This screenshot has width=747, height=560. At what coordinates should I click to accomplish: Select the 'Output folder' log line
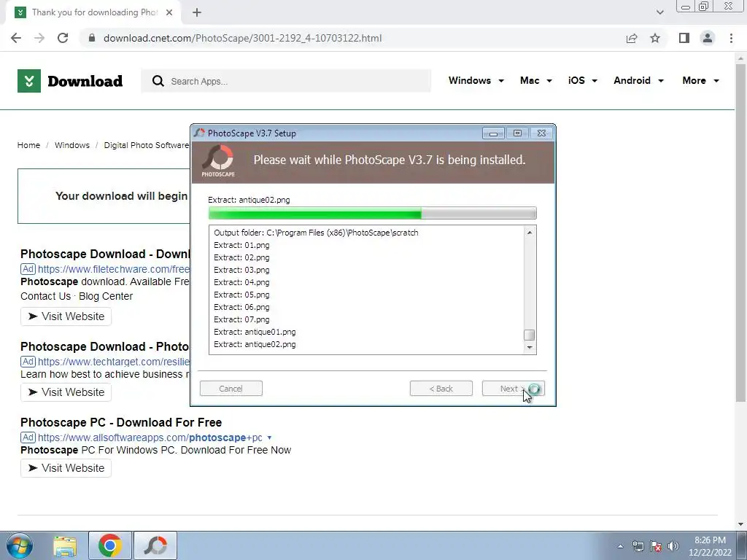(x=316, y=233)
